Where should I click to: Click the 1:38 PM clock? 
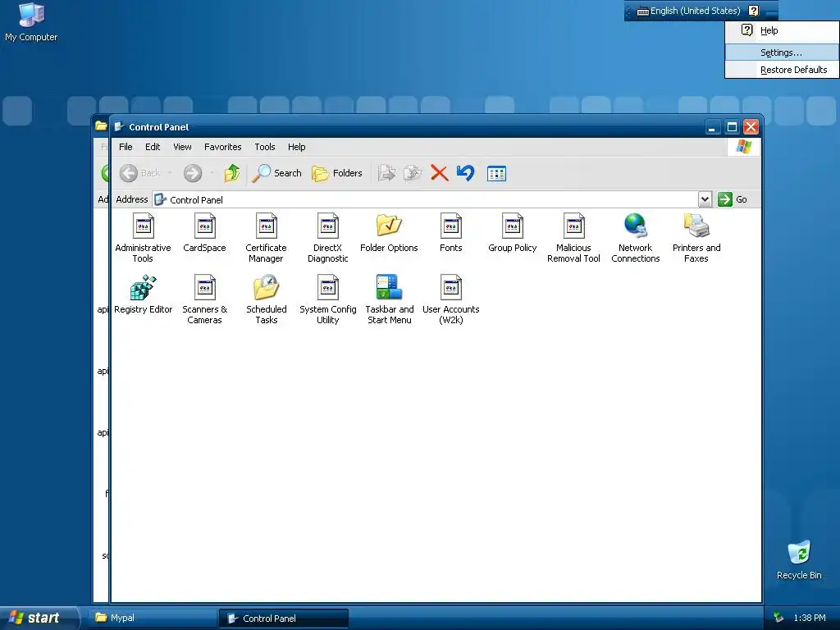(x=810, y=618)
